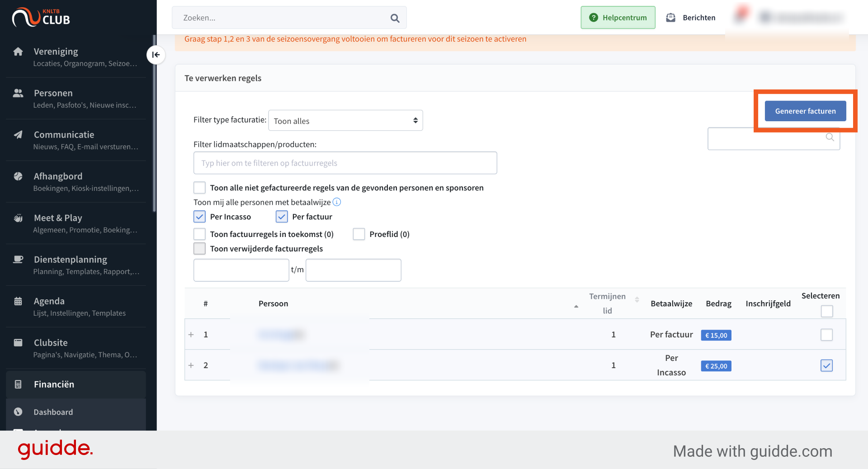Click the search magnifier icon in top bar

point(395,18)
